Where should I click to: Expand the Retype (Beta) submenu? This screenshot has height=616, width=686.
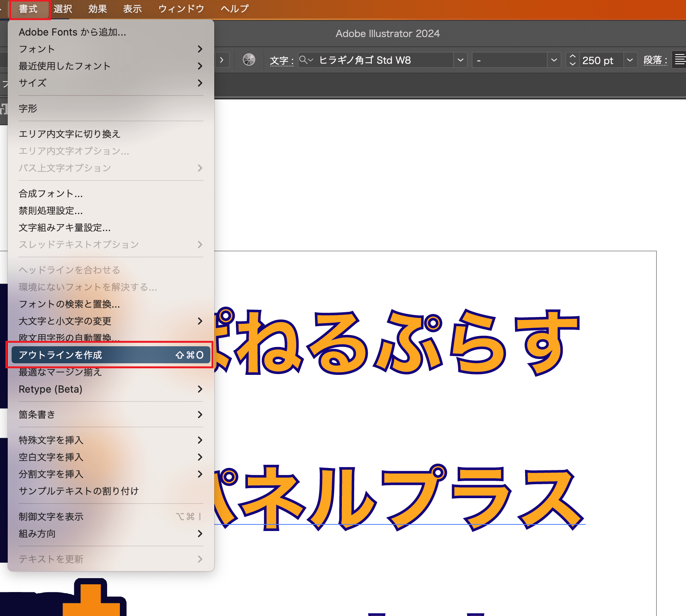(110, 389)
